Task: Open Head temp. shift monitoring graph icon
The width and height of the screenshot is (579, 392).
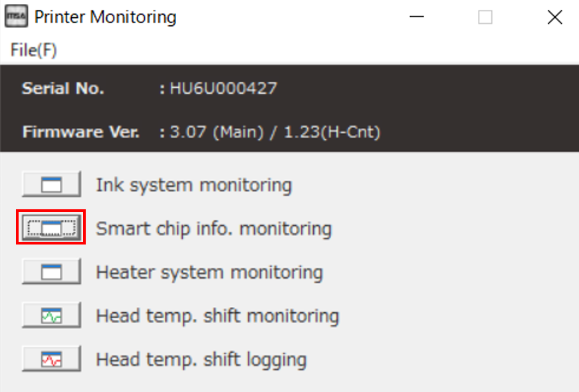Action: tap(51, 316)
